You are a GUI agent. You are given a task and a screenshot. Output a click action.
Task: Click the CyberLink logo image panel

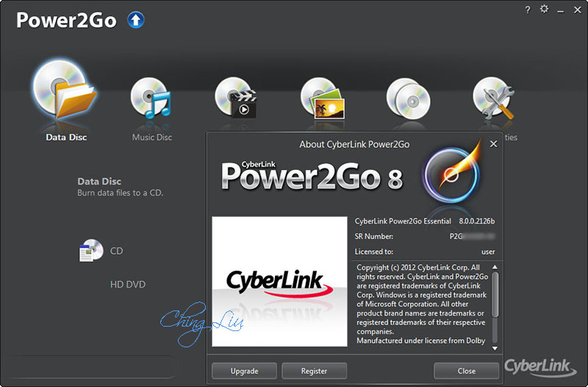pos(280,282)
